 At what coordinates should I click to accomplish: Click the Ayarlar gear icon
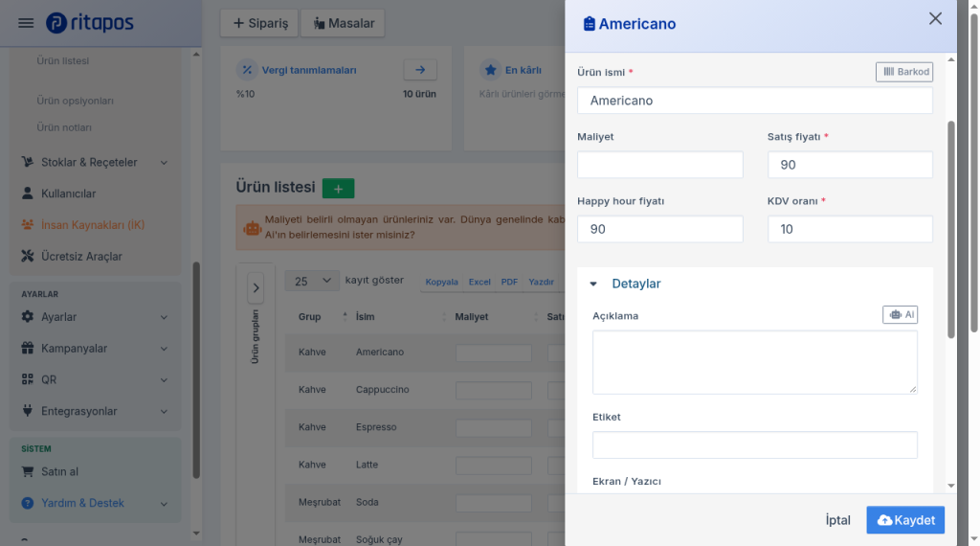[x=28, y=316]
